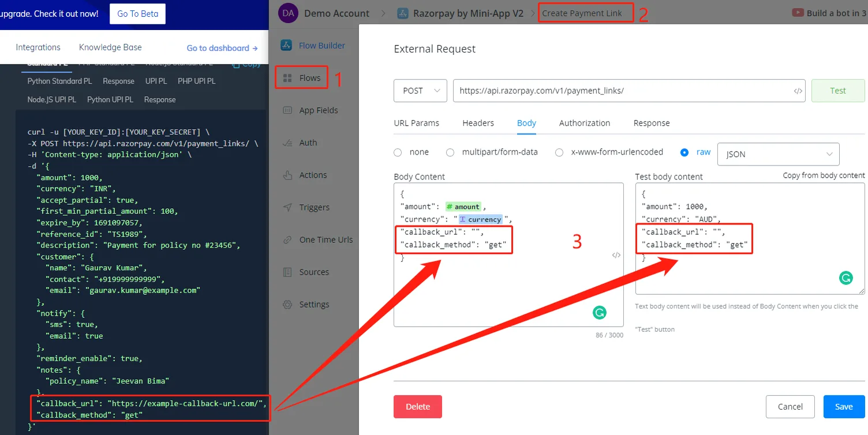Click the code icon inside Body Content
The width and height of the screenshot is (868, 435).
tap(616, 255)
